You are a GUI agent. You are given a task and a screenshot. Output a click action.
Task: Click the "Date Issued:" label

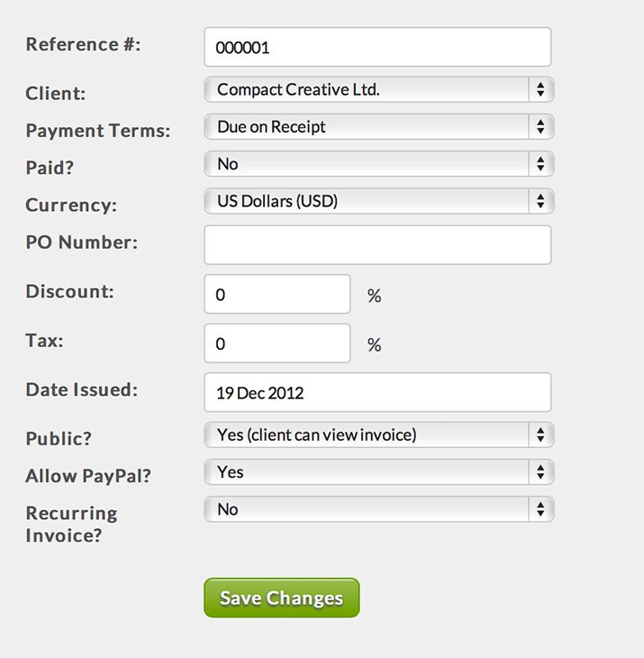[x=82, y=389]
